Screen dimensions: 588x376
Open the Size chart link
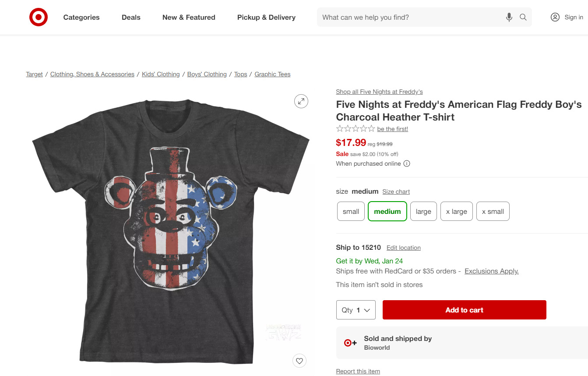pos(396,192)
